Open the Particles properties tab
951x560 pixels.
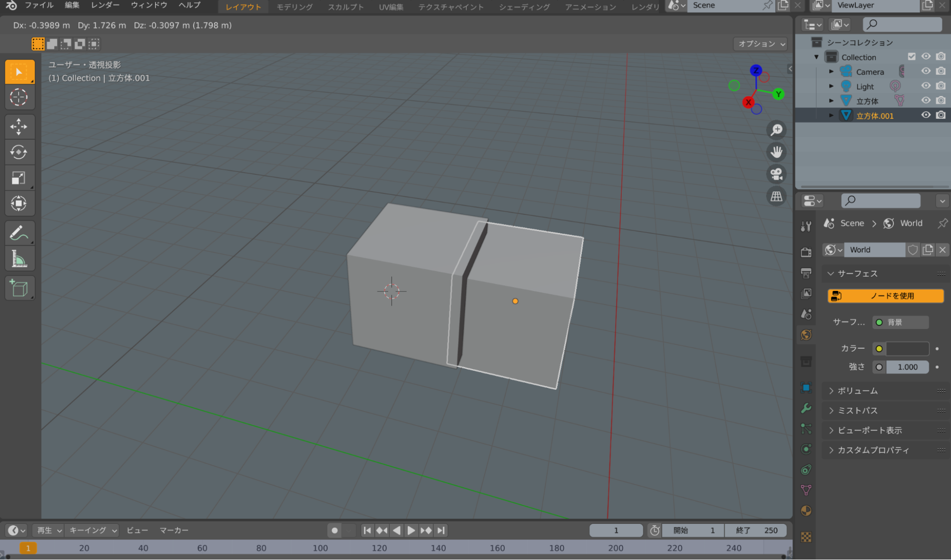tap(806, 429)
